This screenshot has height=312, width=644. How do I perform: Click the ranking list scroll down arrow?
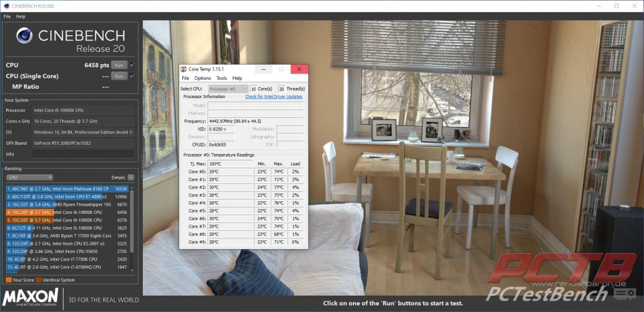click(132, 270)
